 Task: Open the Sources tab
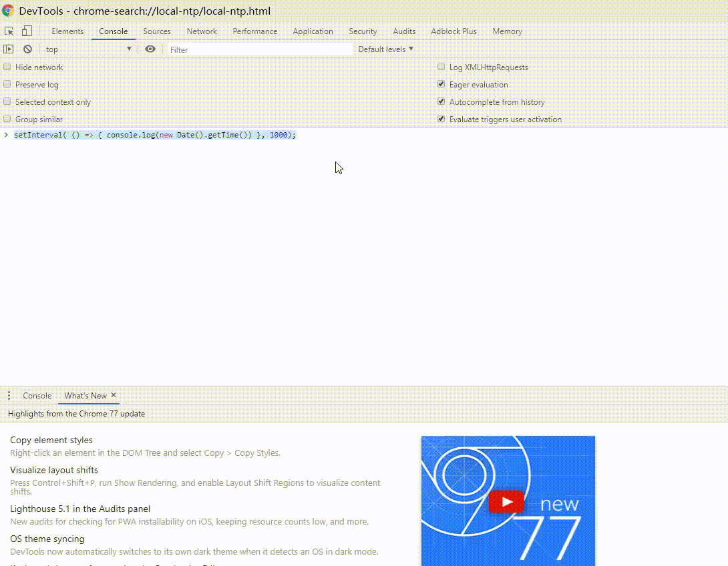coord(157,31)
